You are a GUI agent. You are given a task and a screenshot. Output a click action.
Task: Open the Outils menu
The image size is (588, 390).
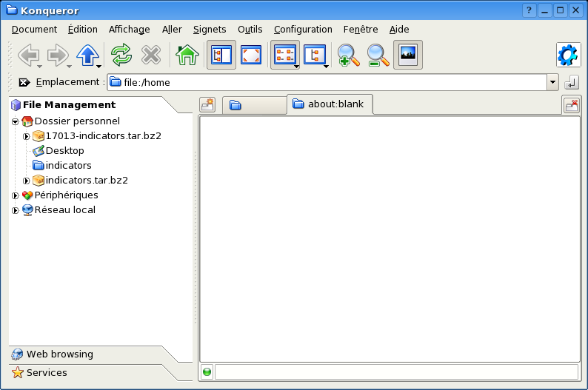(x=250, y=29)
